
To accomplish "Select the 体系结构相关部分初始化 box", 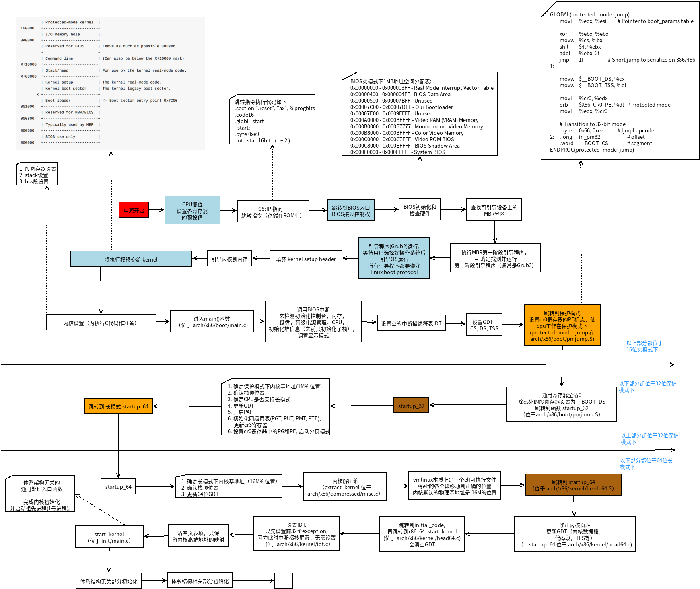I will 200,580.
